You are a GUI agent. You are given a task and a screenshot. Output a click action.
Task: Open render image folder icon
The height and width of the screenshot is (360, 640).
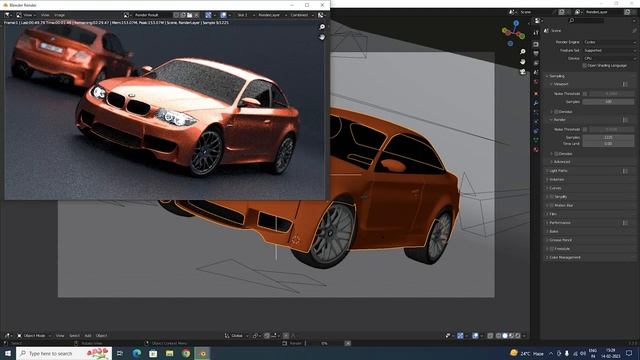(x=190, y=15)
